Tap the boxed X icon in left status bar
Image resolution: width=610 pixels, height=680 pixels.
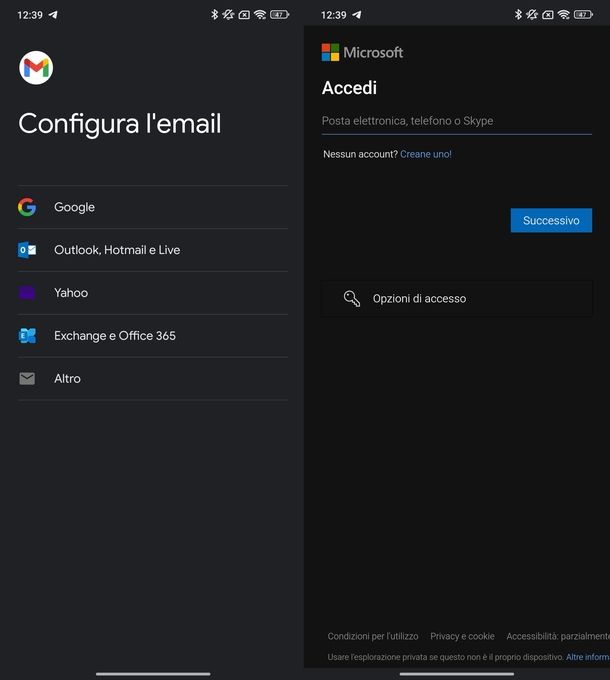point(244,15)
